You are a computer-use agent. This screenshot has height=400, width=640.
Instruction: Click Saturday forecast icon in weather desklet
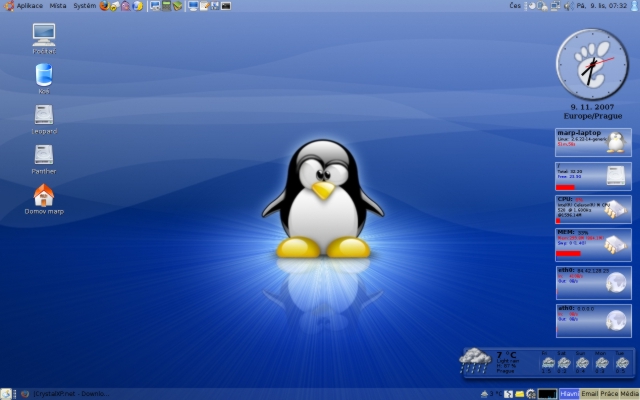pos(564,362)
